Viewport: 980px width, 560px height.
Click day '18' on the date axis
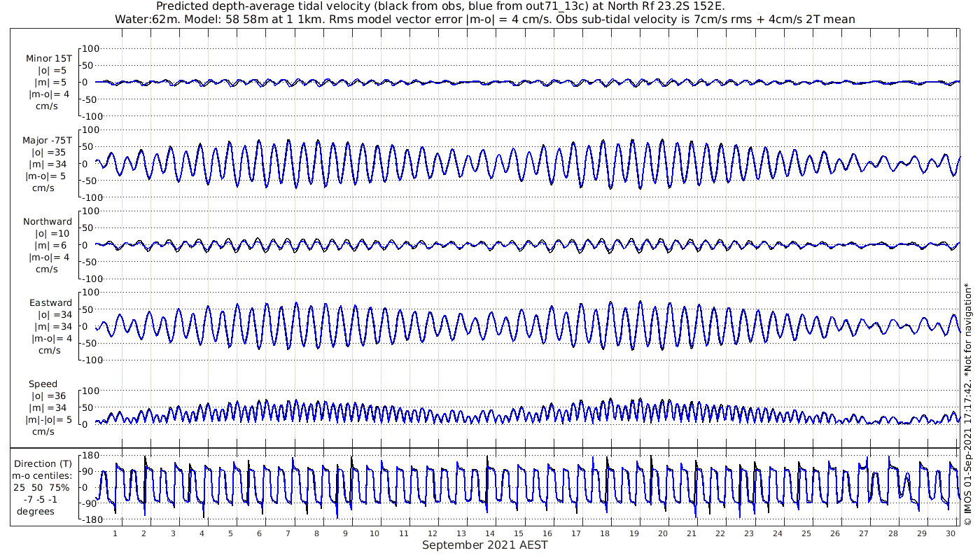[605, 533]
